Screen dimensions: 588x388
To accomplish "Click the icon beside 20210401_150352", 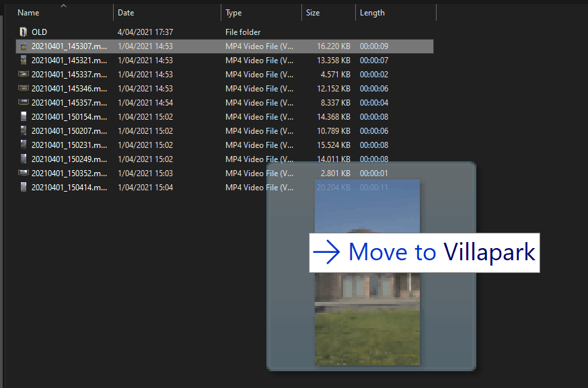I will 24,173.
